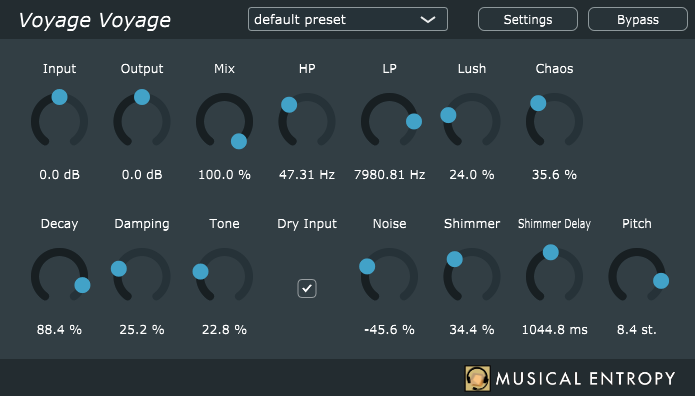
Task: Open the default preset dropdown
Action: [348, 20]
